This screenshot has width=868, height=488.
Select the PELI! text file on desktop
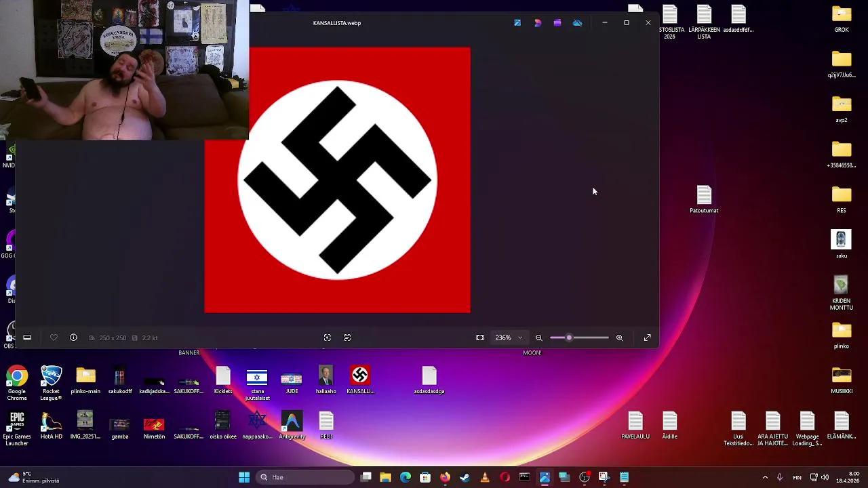(326, 426)
